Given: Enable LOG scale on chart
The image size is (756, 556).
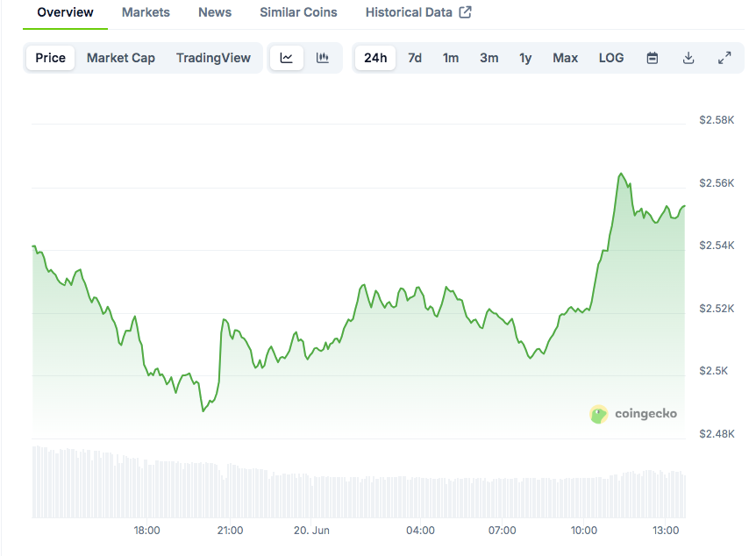Looking at the screenshot, I should [x=611, y=58].
